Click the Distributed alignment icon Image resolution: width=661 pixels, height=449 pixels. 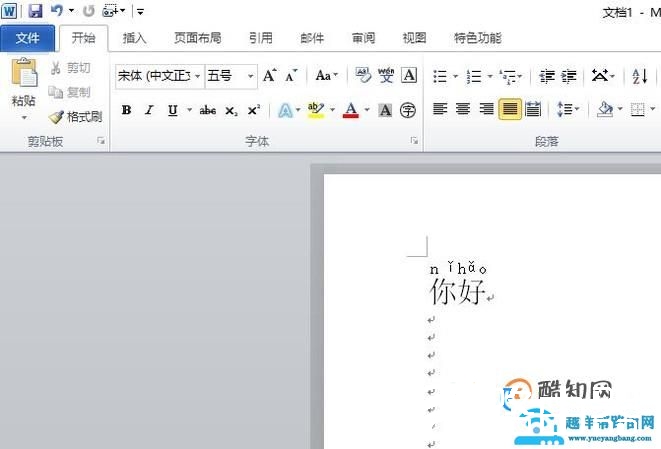point(533,109)
